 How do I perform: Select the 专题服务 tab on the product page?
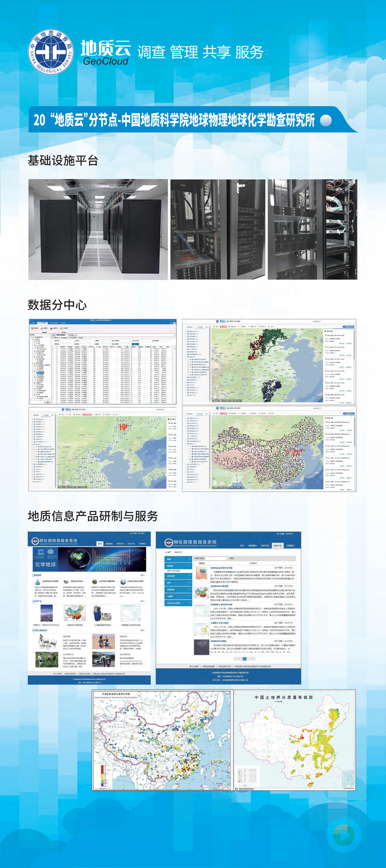click(290, 545)
